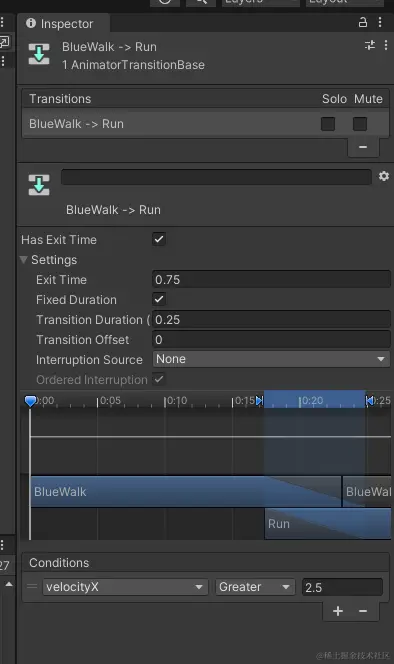Click the 1 AnimatorTransitionBase subtitle text

pos(133,65)
